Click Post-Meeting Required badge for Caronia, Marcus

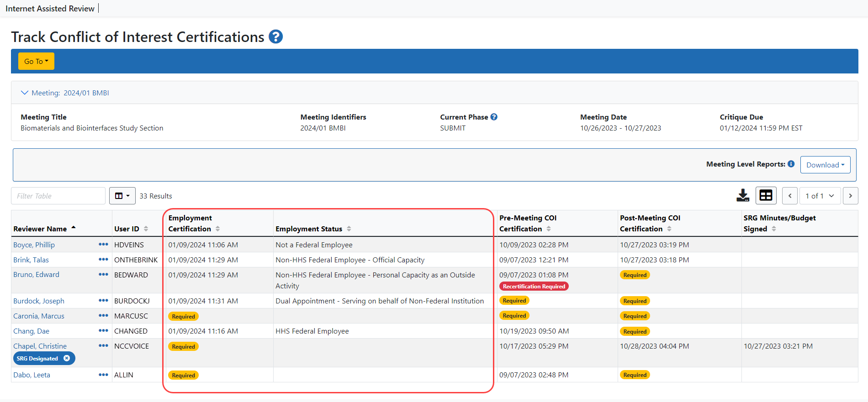tap(635, 316)
